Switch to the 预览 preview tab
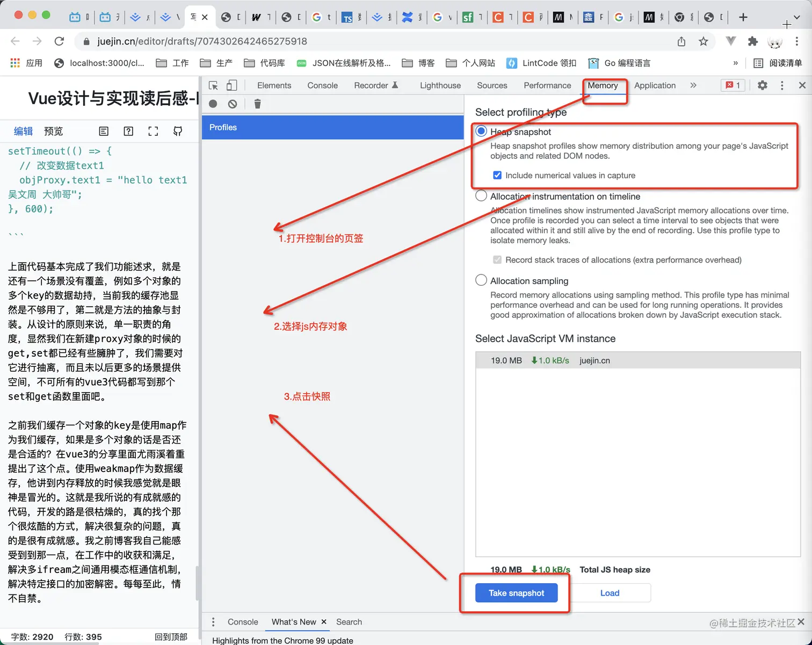The height and width of the screenshot is (645, 812). pos(53,131)
